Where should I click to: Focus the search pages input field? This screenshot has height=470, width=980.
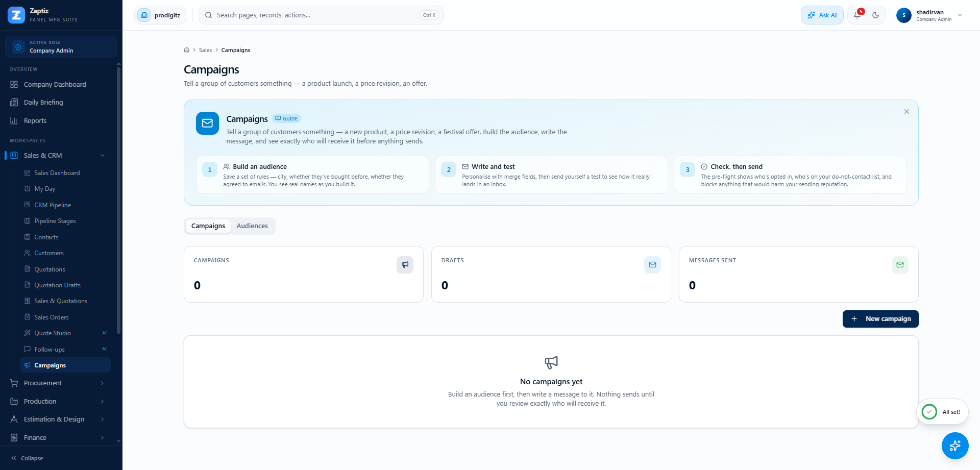321,15
